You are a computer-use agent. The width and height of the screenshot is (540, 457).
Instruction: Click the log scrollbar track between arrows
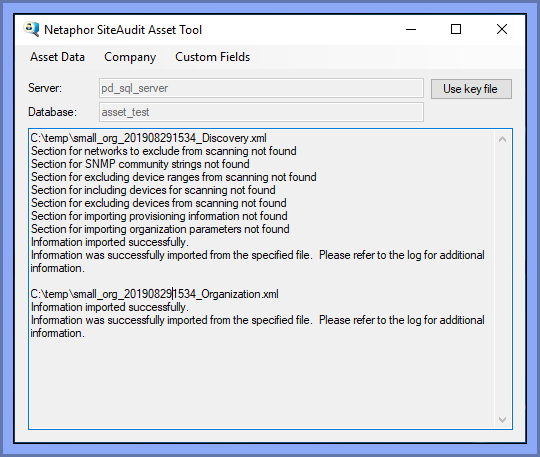(x=502, y=279)
